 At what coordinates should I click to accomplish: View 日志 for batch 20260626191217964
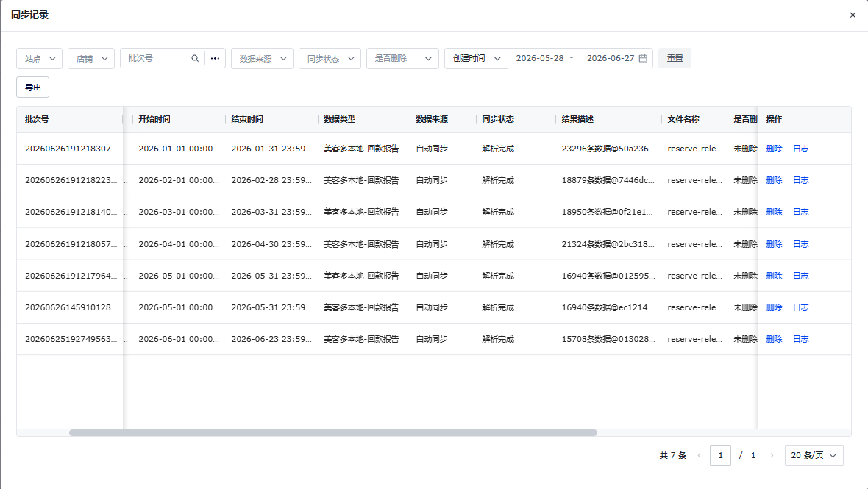click(800, 276)
